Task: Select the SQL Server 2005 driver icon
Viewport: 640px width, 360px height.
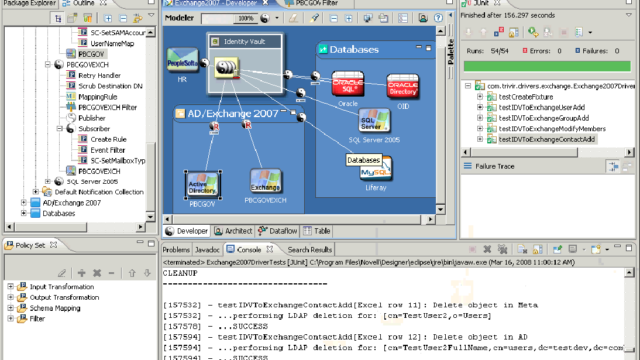Action: tap(374, 120)
